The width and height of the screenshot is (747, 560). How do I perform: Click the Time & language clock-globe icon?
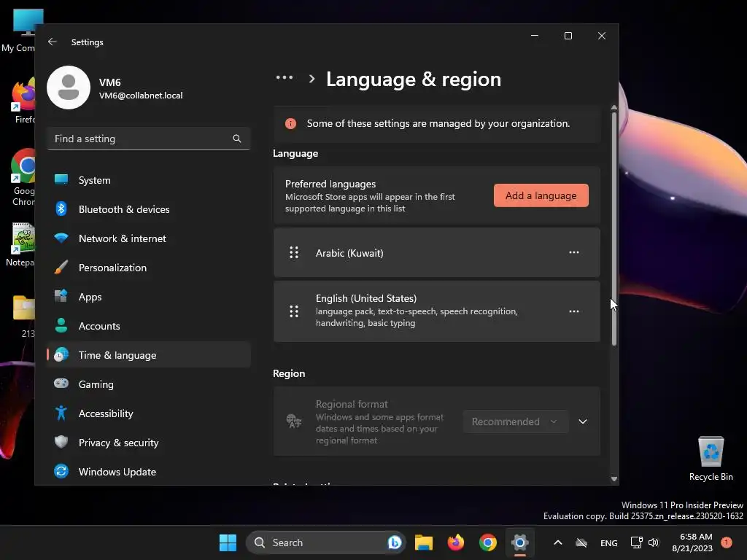61,355
